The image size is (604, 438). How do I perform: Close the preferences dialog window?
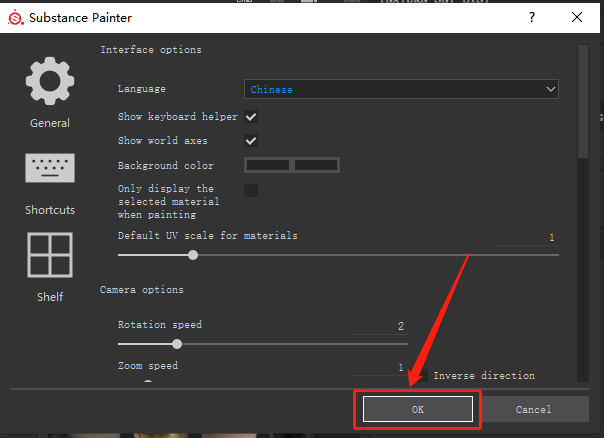point(577,17)
